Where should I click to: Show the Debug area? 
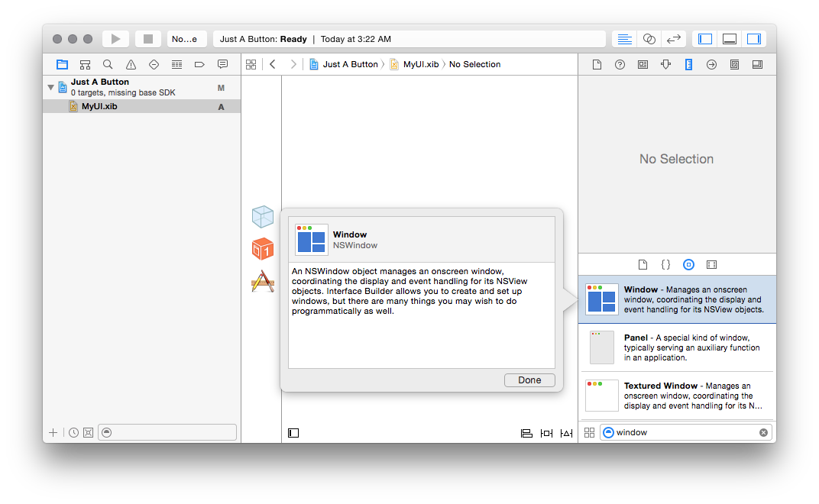[x=730, y=39]
